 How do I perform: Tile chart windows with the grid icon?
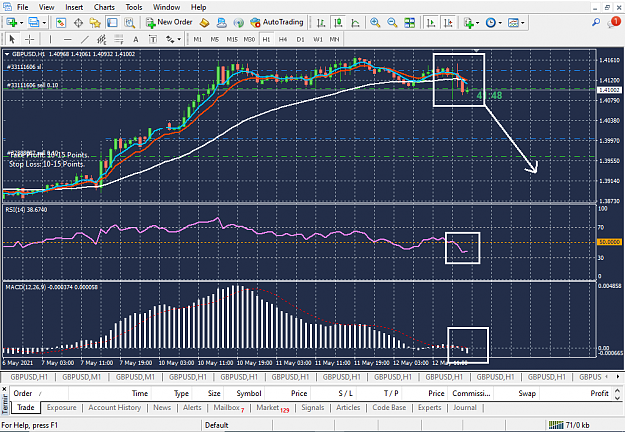click(409, 23)
